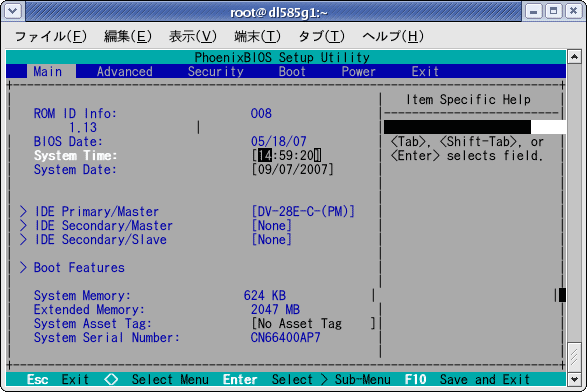Switch to the Advanced BIOS tab
Viewport: 587px width, 392px height.
pyautogui.click(x=125, y=72)
